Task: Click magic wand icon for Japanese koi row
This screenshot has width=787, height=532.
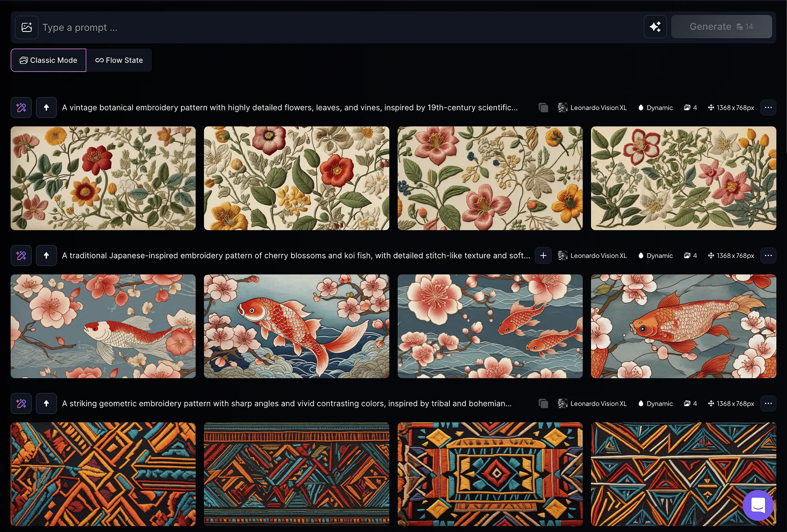Action: point(21,256)
